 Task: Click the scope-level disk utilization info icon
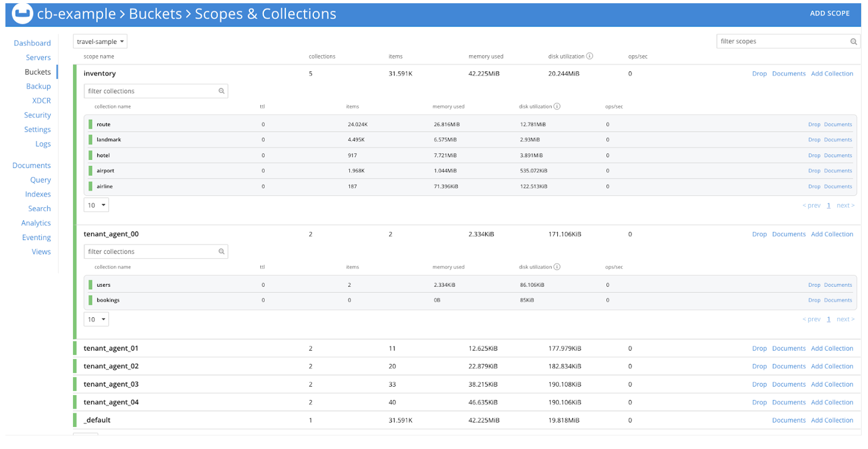(590, 56)
